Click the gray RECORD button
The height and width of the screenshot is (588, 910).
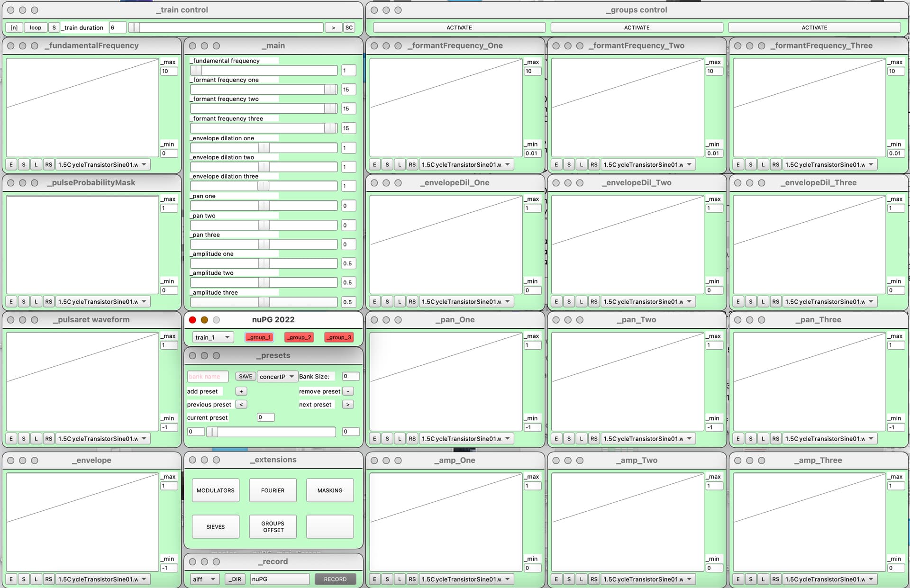(335, 579)
